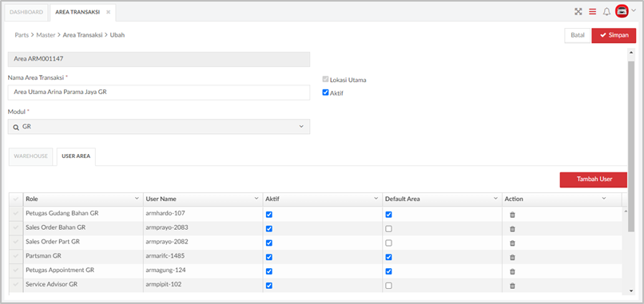This screenshot has height=304, width=644.
Task: Click the fullscreen expand icon
Action: 578,12
